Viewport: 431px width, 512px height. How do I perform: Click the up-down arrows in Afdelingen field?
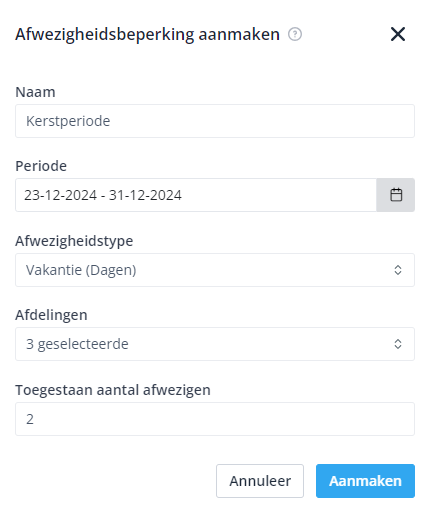coord(398,344)
